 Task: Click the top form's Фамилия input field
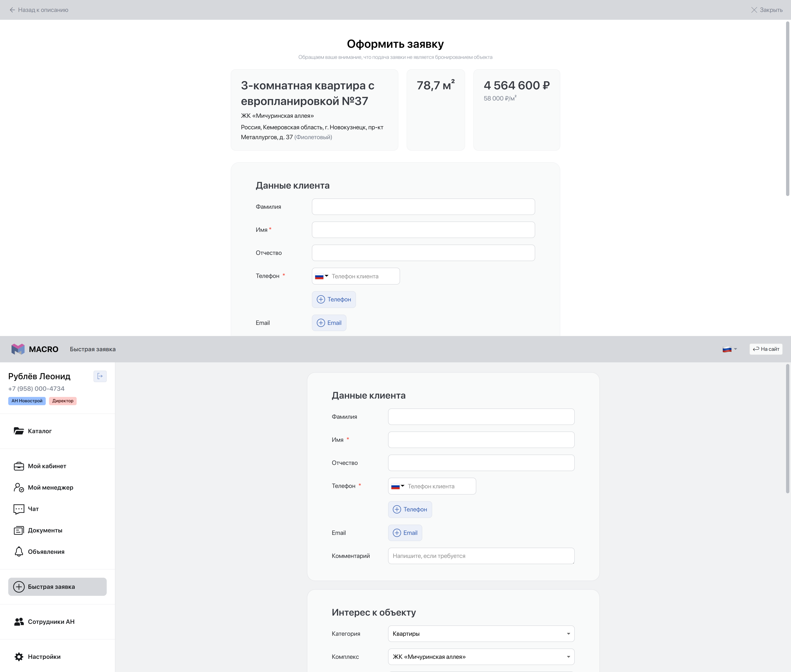pos(423,206)
